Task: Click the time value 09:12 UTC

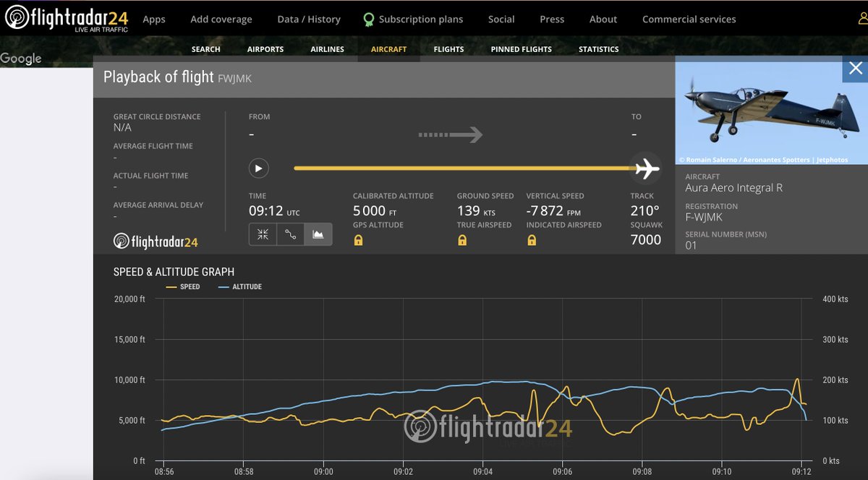Action: pos(274,211)
